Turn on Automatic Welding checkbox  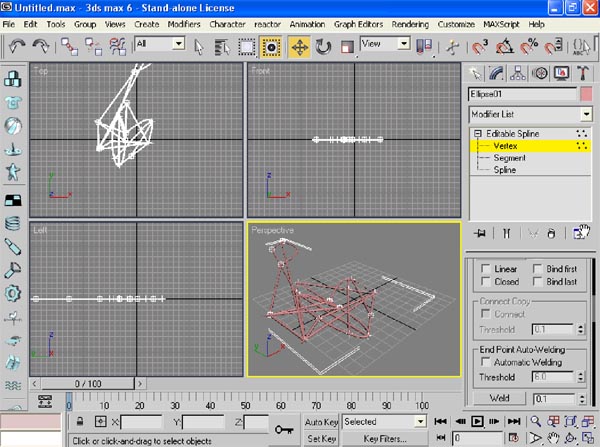point(487,361)
